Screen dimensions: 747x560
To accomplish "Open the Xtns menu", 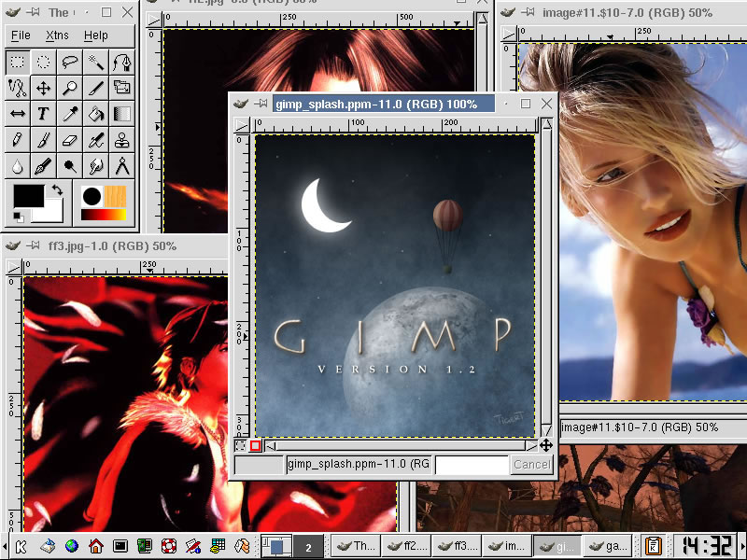I will point(57,35).
